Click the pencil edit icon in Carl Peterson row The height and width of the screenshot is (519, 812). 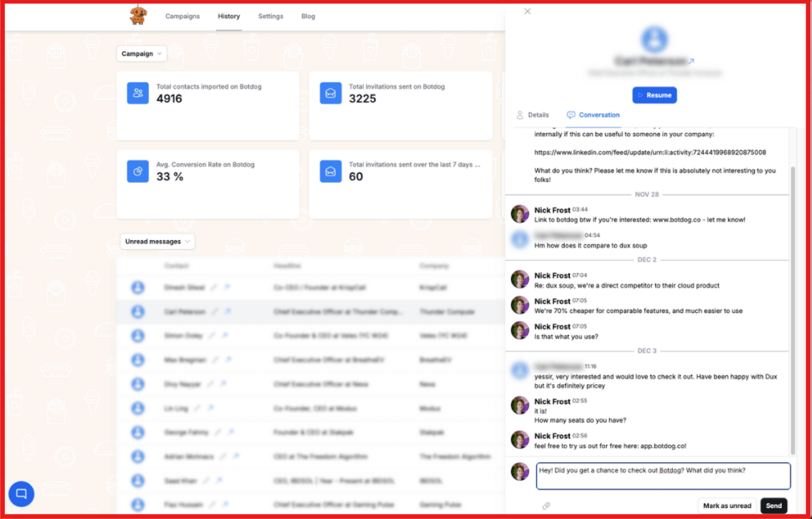(215, 311)
